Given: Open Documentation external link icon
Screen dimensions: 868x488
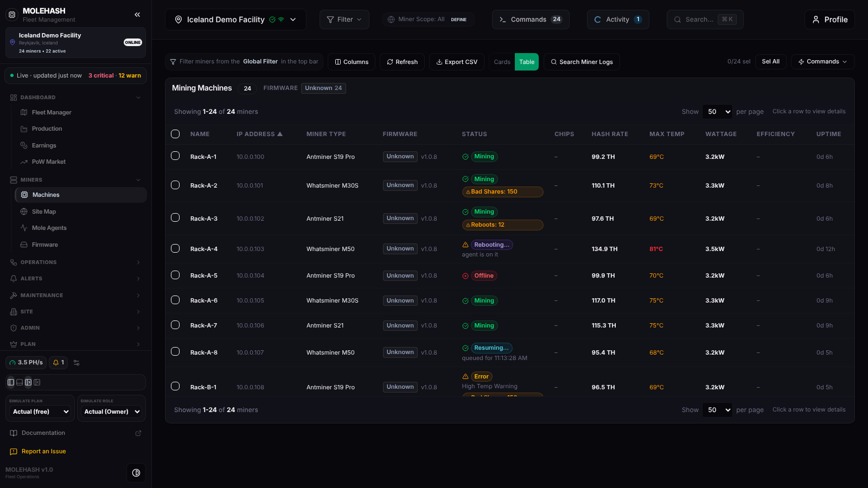Looking at the screenshot, I should coord(138,433).
